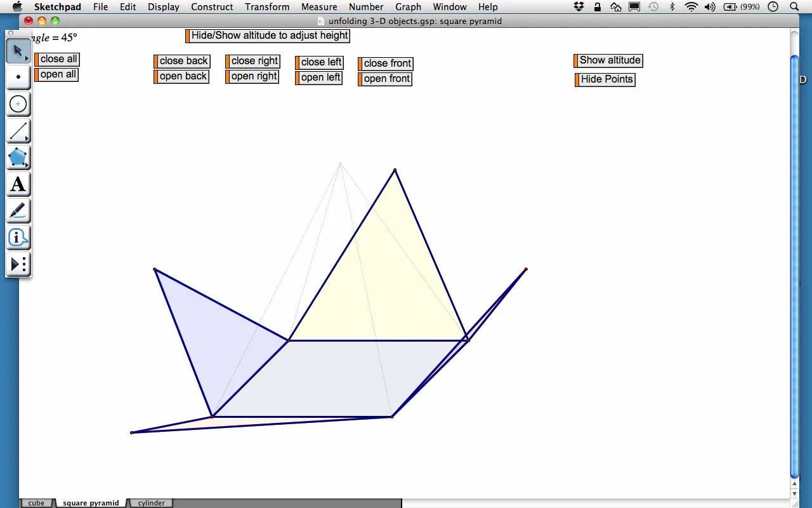Click the scroll down arrow
This screenshot has height=508, width=812.
794,494
